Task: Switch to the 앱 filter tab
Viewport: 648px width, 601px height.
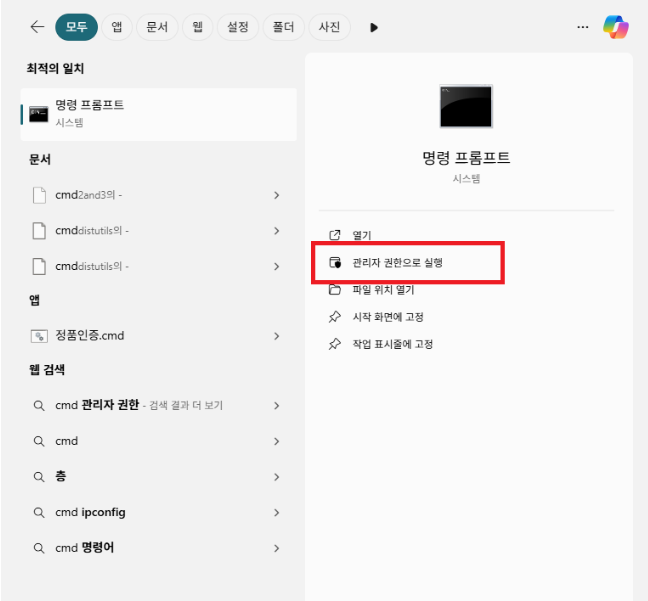Action: 117,27
